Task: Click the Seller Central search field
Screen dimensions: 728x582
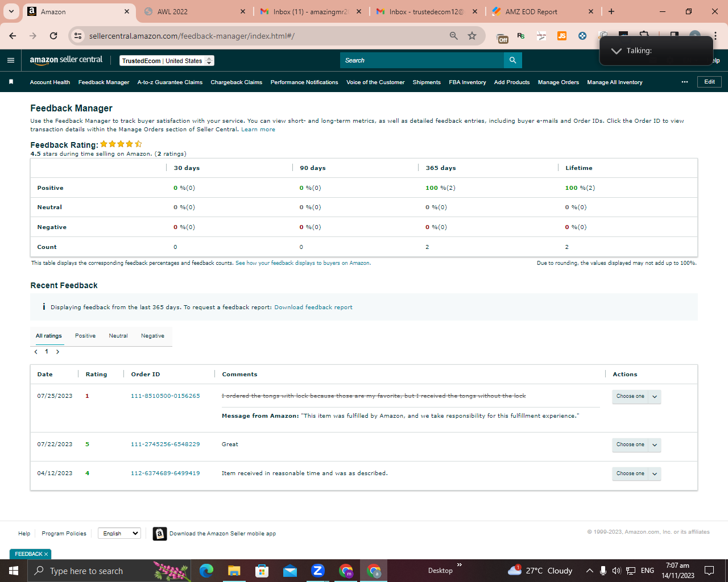Action: pyautogui.click(x=422, y=60)
